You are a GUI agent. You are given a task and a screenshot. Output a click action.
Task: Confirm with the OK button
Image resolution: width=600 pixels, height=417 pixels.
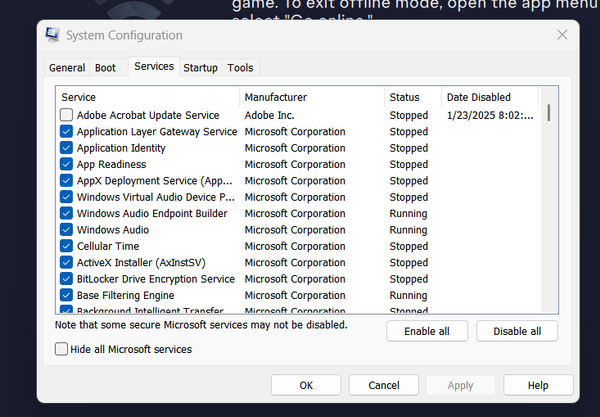coord(306,385)
